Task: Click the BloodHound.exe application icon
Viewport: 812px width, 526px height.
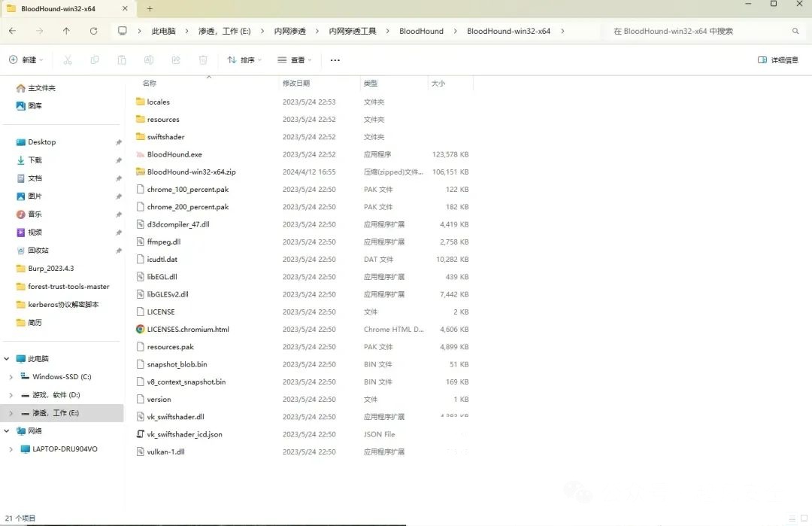Action: coord(140,154)
